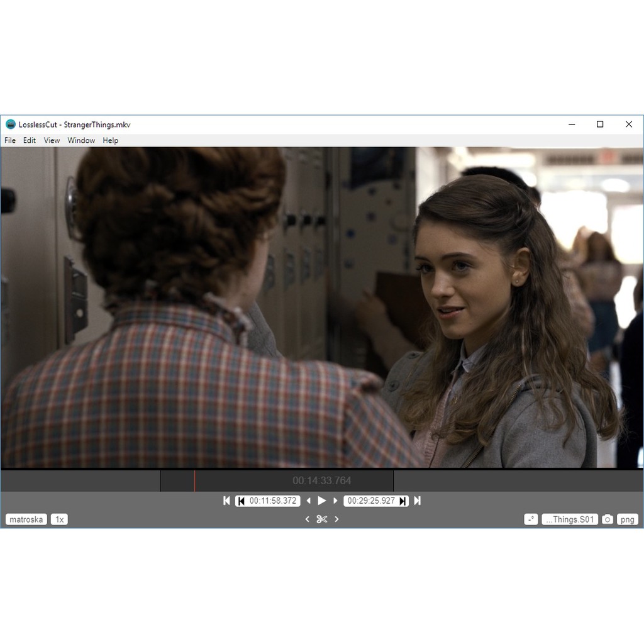
Task: Click the ...Things.S01 output folder button
Action: click(570, 519)
